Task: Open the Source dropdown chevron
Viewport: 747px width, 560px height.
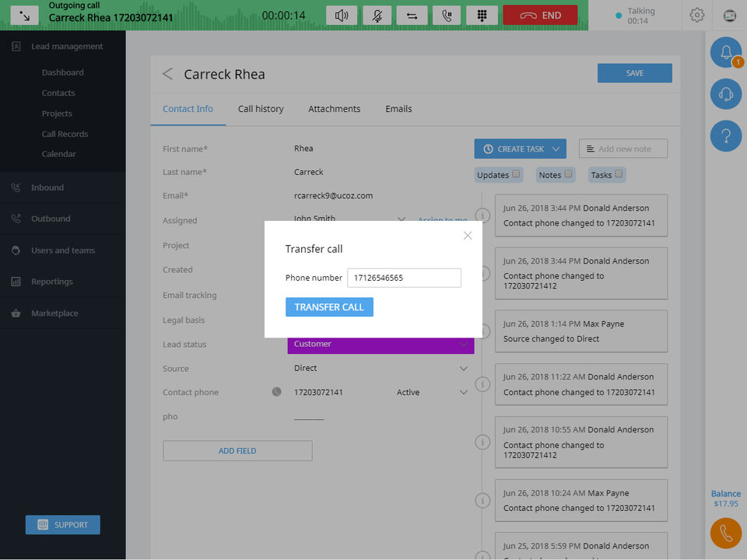Action: (463, 369)
